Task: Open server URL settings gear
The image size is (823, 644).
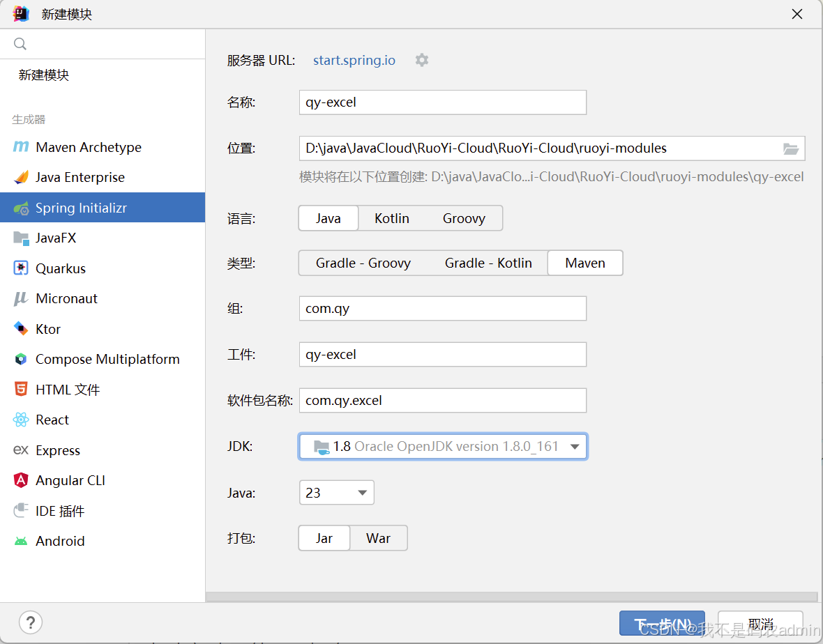Action: 421,61
